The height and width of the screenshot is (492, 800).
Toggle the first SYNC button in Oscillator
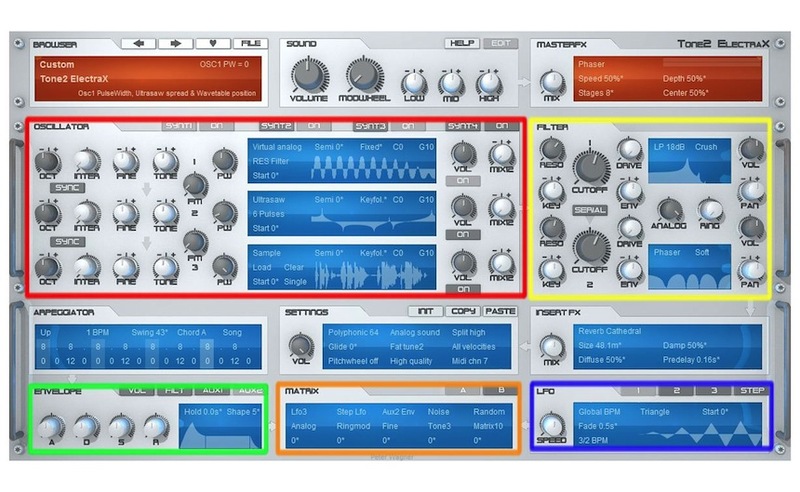click(x=68, y=187)
